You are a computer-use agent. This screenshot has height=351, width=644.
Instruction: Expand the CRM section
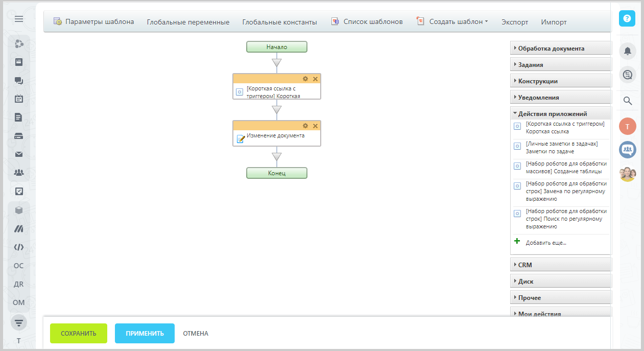click(560, 265)
